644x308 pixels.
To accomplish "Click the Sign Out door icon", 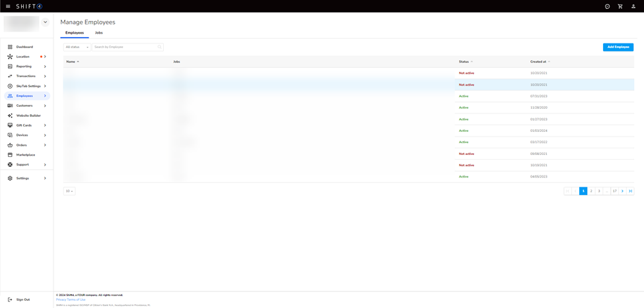I will coord(11,300).
